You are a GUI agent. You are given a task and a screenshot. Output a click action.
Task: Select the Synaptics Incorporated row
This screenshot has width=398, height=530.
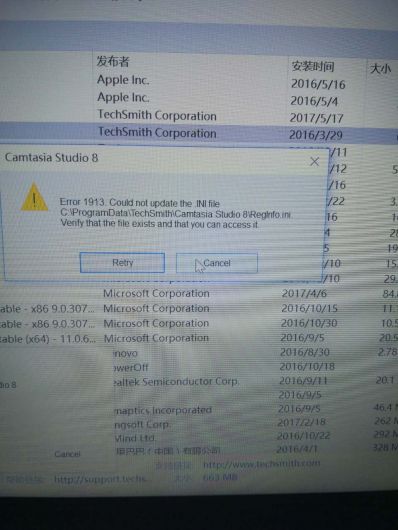point(199,410)
